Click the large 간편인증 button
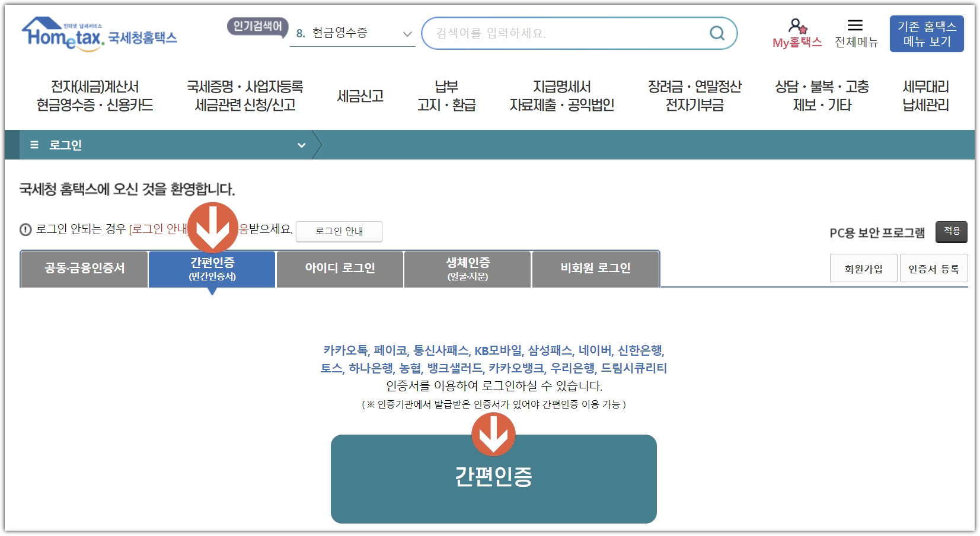The image size is (980, 536). [x=493, y=479]
